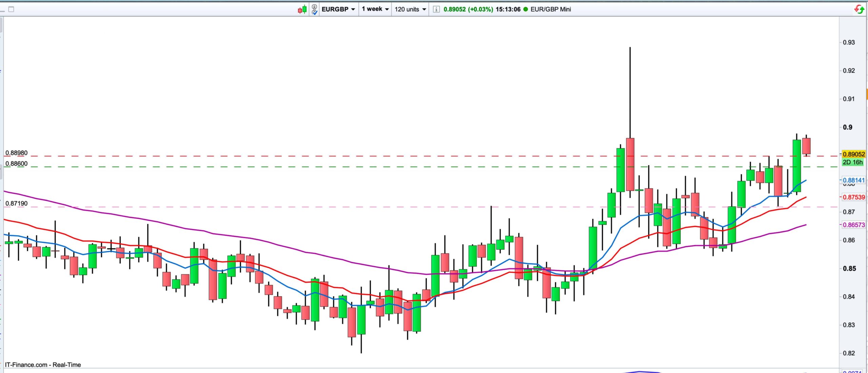Expand the 120 units dropdown
868x373 pixels.
(410, 10)
